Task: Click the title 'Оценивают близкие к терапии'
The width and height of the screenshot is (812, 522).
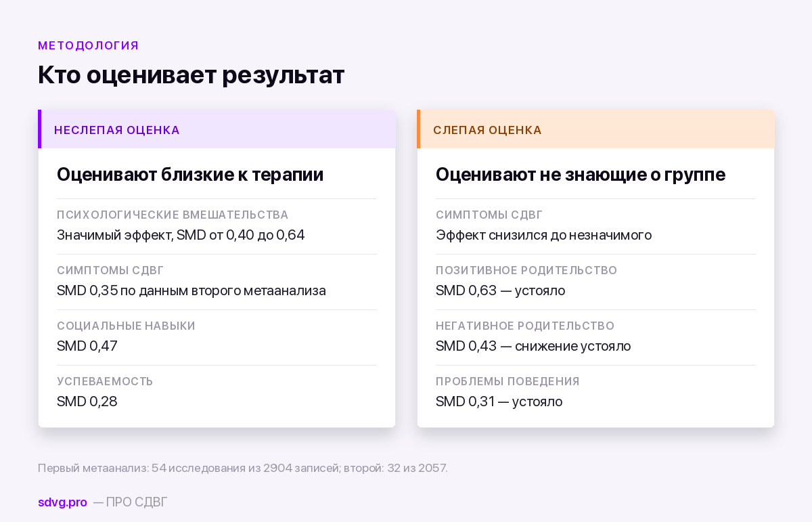Action: tap(190, 175)
